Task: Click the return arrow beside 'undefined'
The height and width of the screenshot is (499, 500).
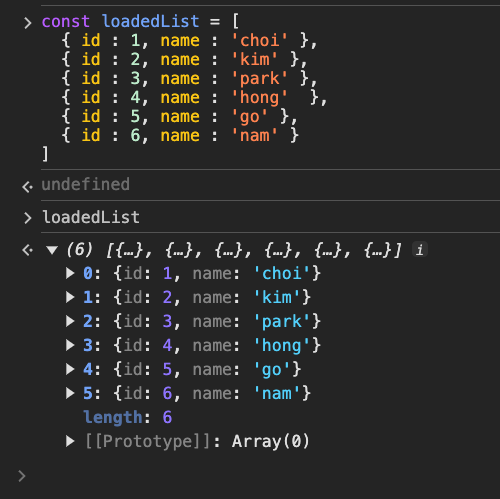Action: click(x=27, y=186)
